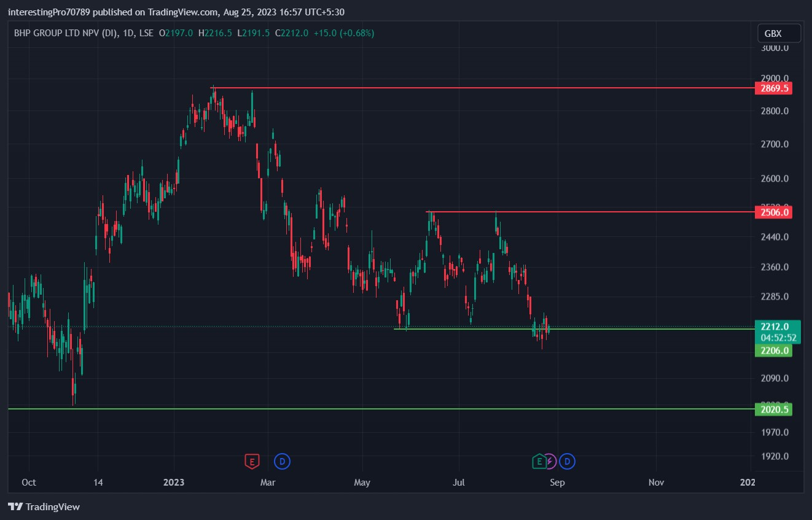Viewport: 812px width, 520px height.
Task: Click the blue dividend D marker near March
Action: [282, 461]
